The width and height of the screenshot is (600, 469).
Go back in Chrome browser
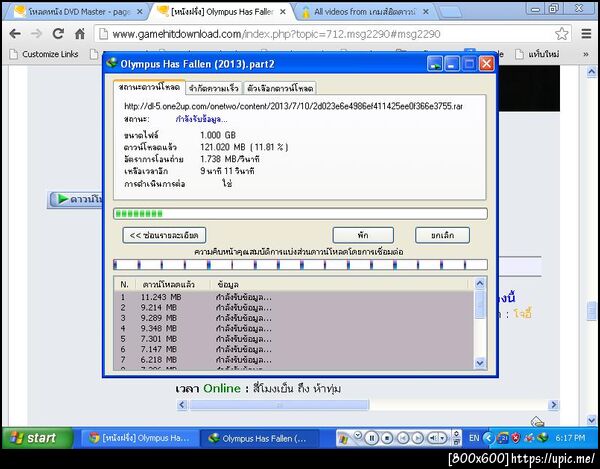point(15,34)
